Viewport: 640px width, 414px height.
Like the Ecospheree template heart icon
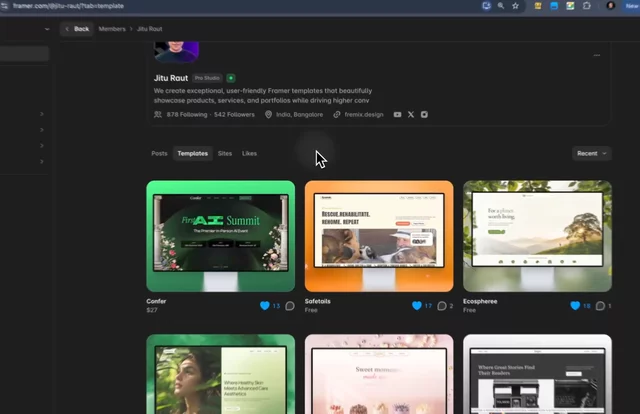coord(575,305)
